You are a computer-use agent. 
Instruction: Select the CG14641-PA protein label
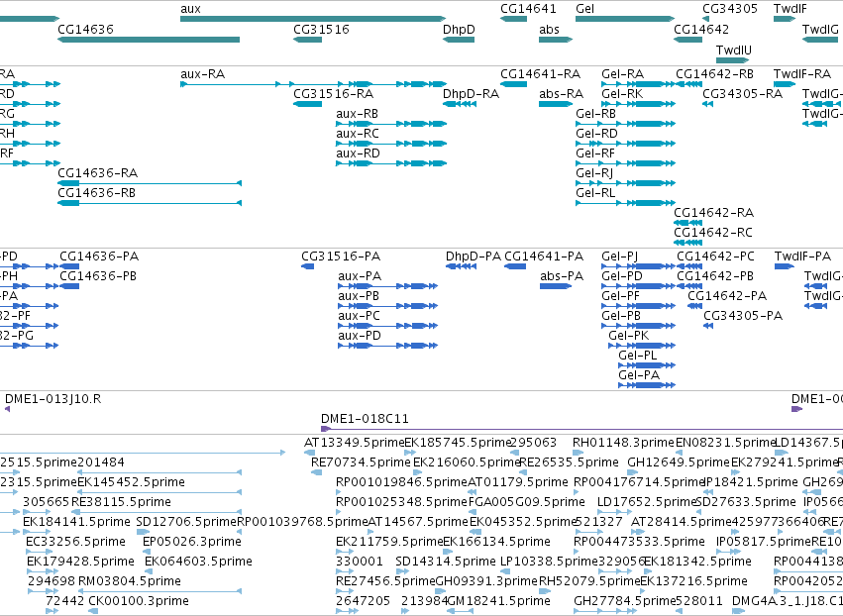tap(544, 256)
